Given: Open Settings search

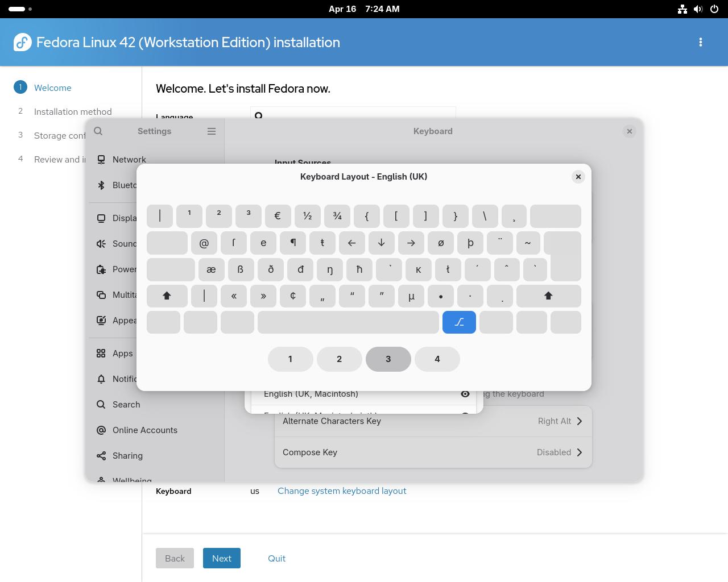Looking at the screenshot, I should click(x=98, y=131).
